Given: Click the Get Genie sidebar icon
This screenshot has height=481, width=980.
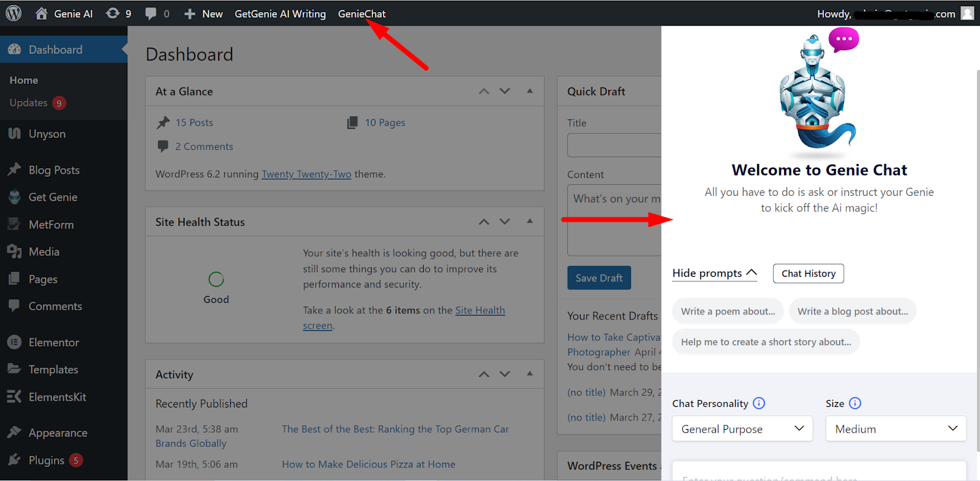Looking at the screenshot, I should (15, 197).
